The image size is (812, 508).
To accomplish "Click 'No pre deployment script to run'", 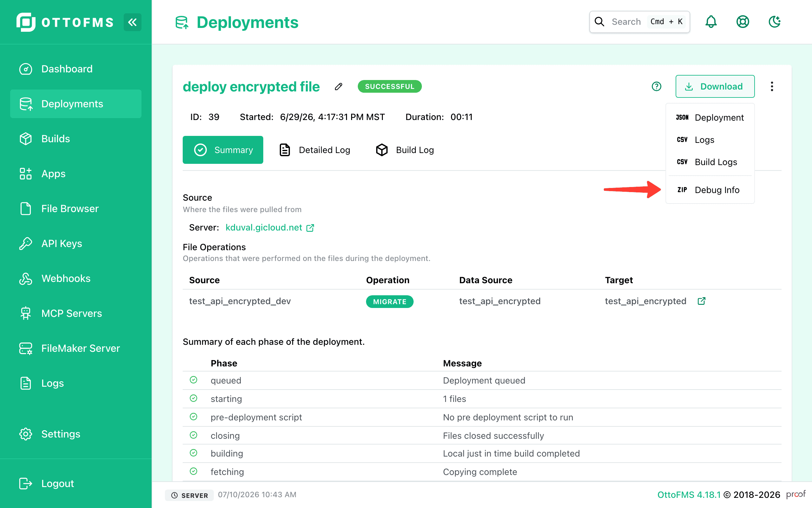I will coord(508,417).
